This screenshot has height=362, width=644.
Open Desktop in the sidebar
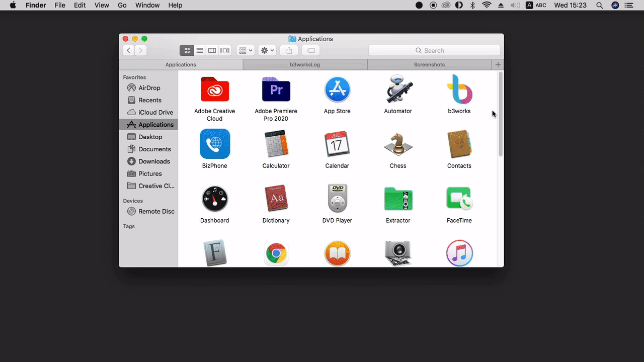148,137
